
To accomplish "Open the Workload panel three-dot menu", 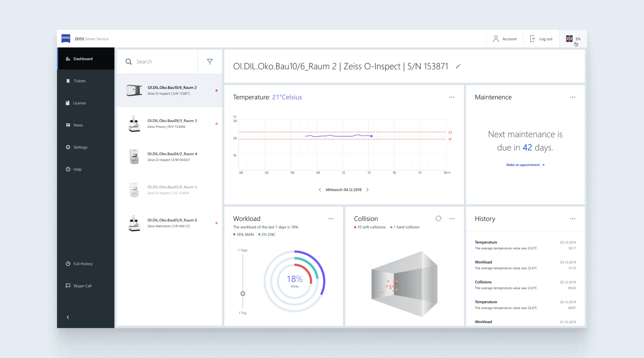I will (331, 219).
